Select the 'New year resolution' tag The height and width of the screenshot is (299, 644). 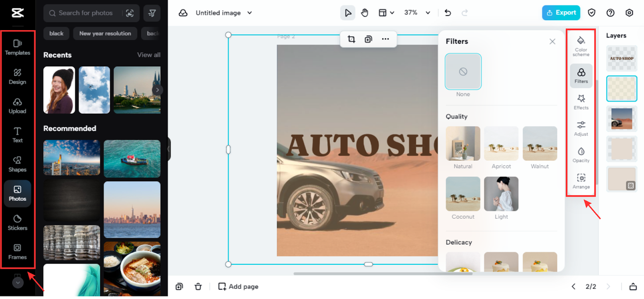(105, 33)
